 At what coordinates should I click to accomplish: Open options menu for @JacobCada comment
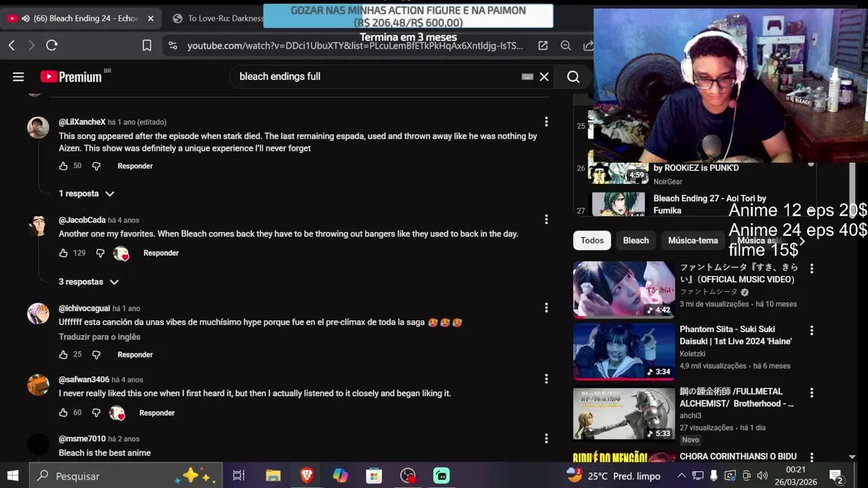[546, 220]
